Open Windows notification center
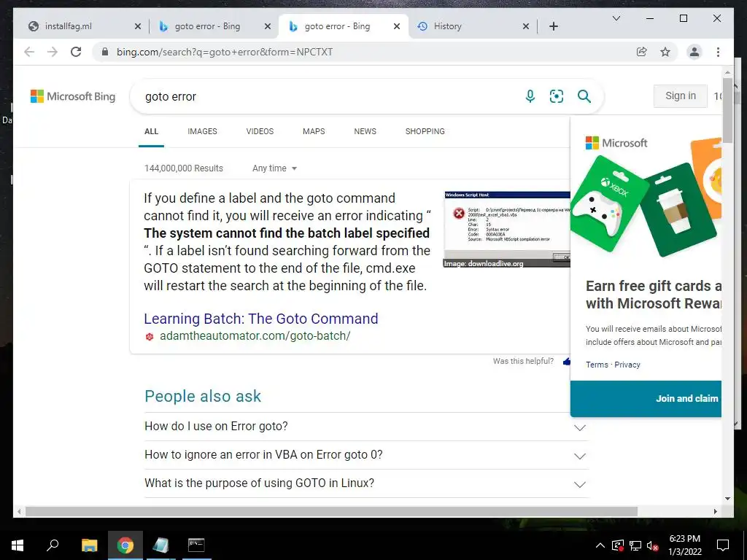The height and width of the screenshot is (560, 747). [723, 545]
